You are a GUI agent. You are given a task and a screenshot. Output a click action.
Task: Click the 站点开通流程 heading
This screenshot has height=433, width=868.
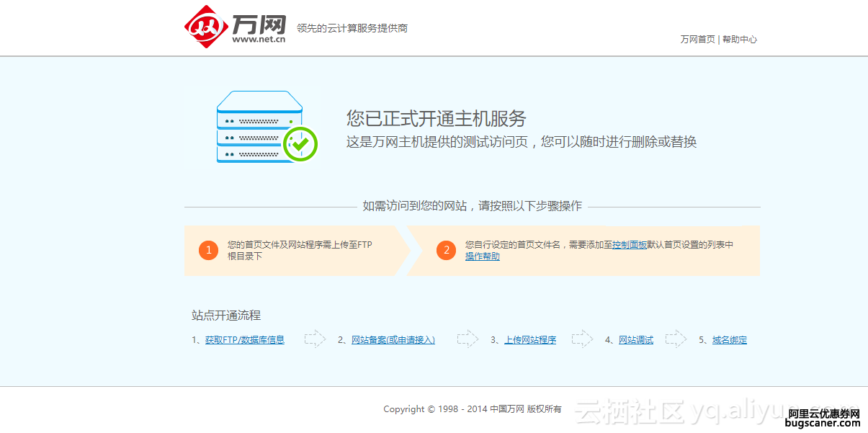[226, 316]
